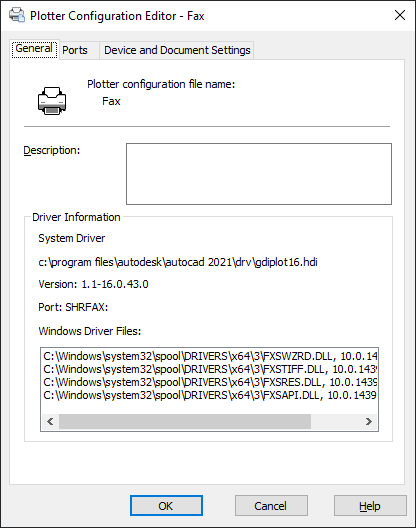Image resolution: width=416 pixels, height=528 pixels.
Task: Click inside the Description text box
Action: click(259, 174)
